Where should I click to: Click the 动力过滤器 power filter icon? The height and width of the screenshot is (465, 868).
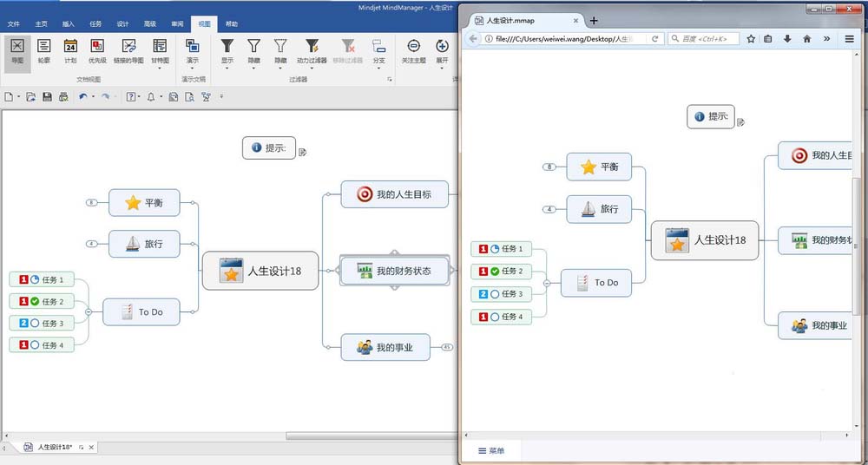(312, 47)
